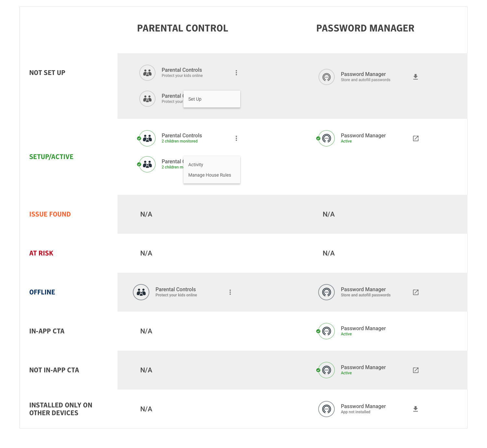Click download icon beside App not installed
This screenshot has height=448, width=487.
click(416, 409)
